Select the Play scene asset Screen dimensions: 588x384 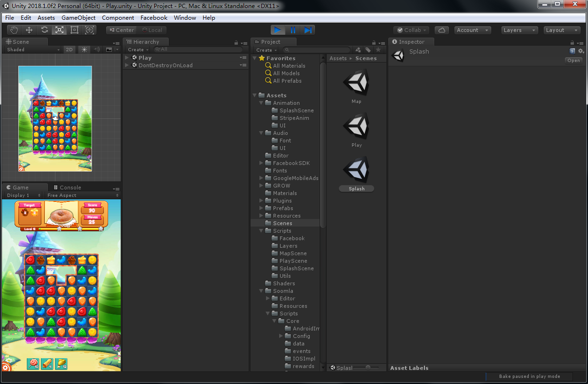(x=356, y=130)
